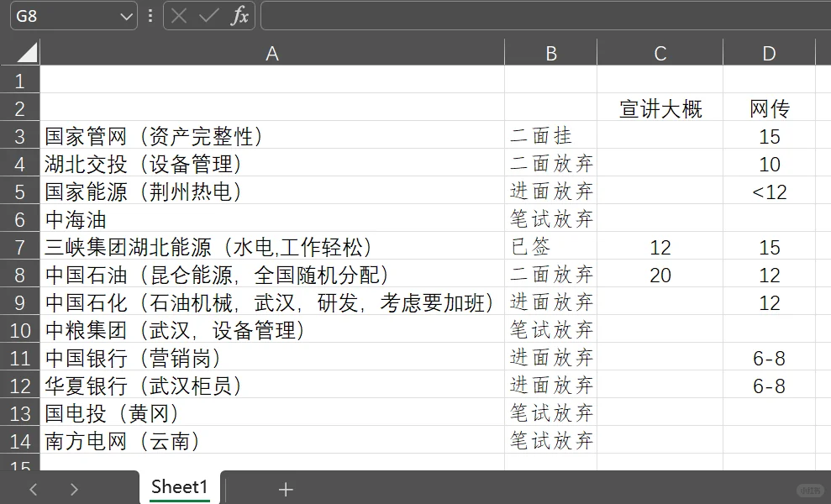Select the cell containing 已签

(550, 247)
